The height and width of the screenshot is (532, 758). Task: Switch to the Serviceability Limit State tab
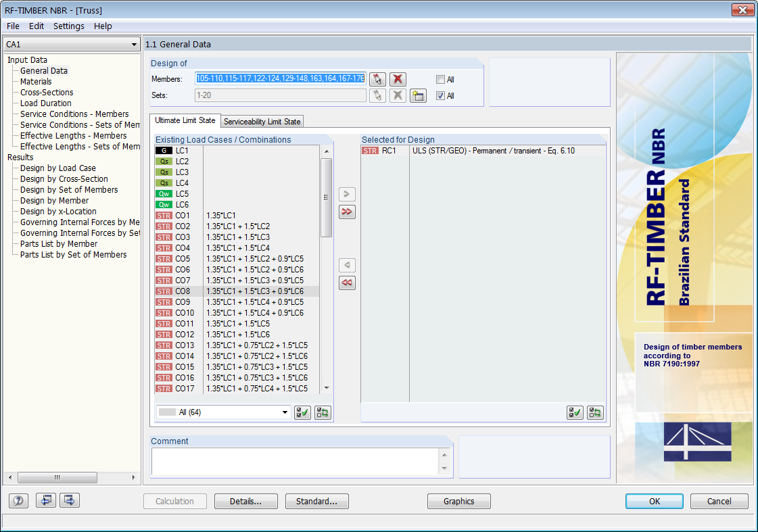point(262,122)
